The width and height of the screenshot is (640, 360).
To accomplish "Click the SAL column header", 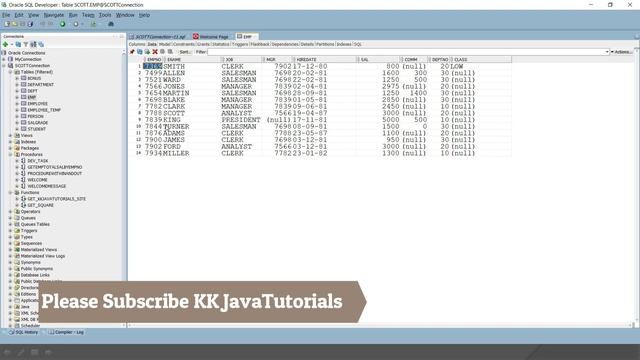I will (379, 60).
